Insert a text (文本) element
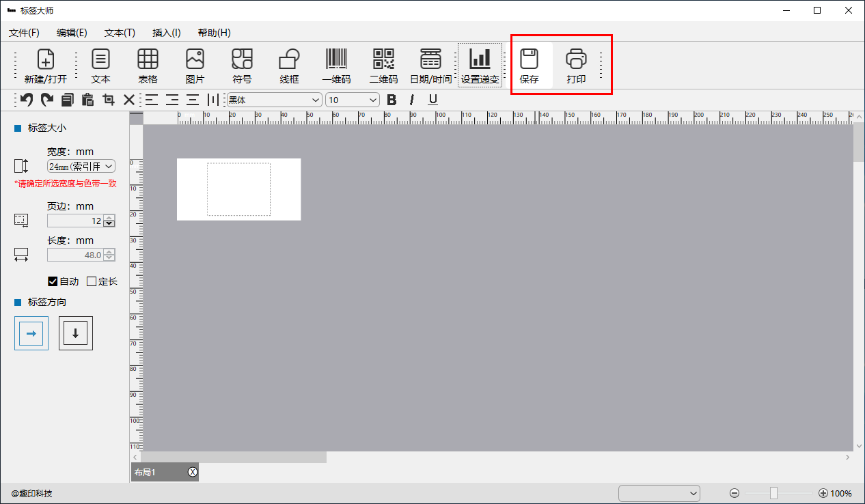This screenshot has width=865, height=504. [100, 66]
